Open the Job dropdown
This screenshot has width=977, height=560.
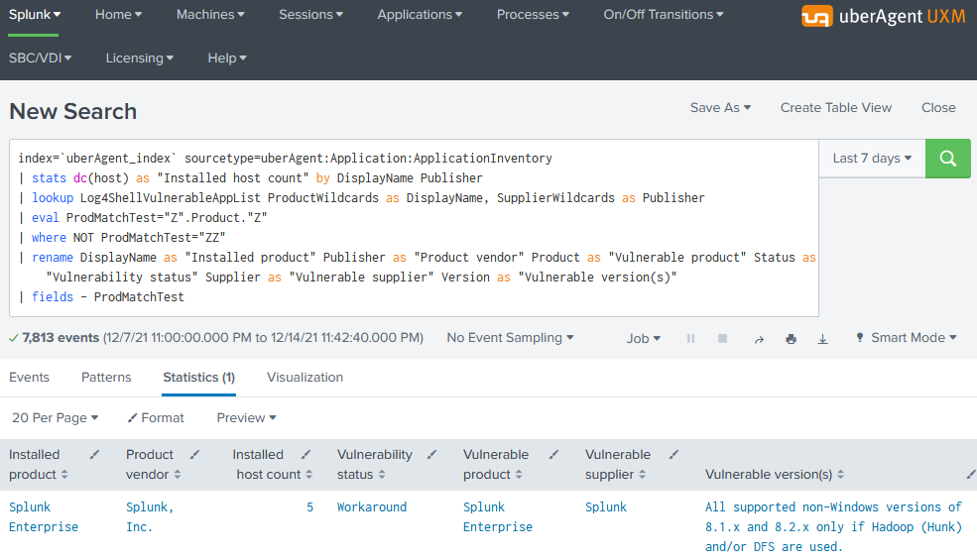tap(643, 338)
